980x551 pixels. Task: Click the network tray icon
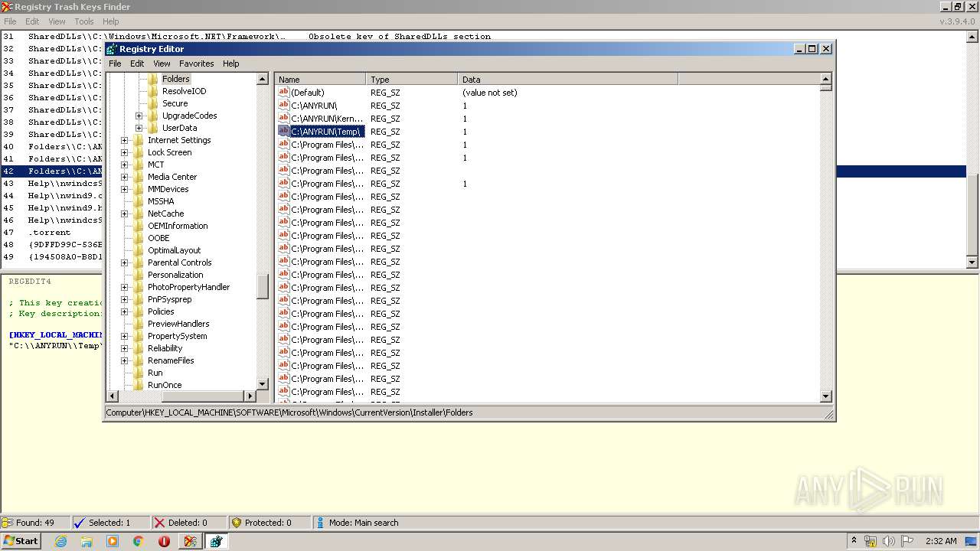point(871,541)
